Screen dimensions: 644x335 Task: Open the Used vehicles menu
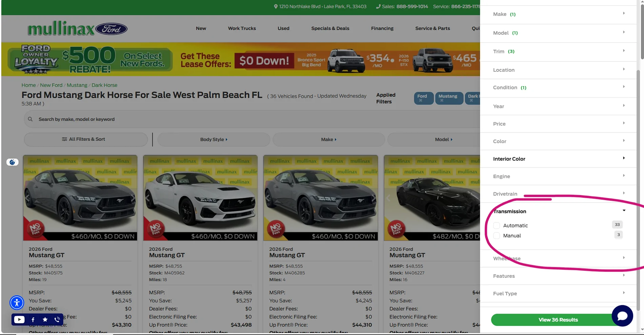pos(283,28)
